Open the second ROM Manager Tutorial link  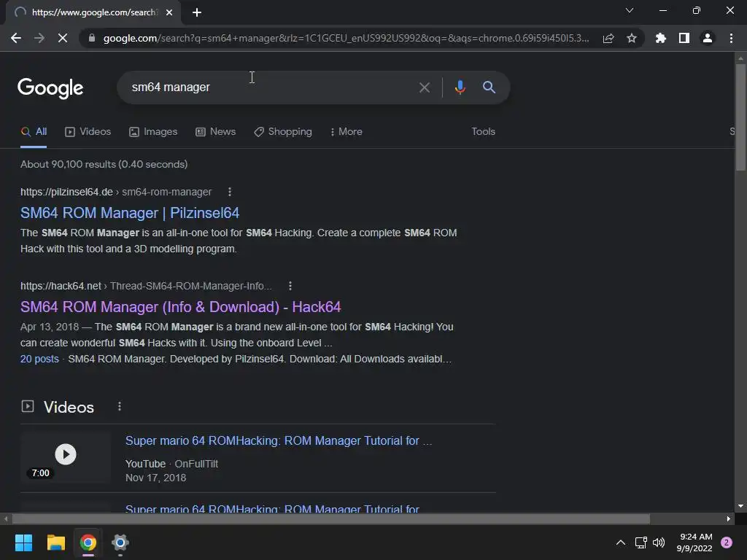[x=272, y=508]
